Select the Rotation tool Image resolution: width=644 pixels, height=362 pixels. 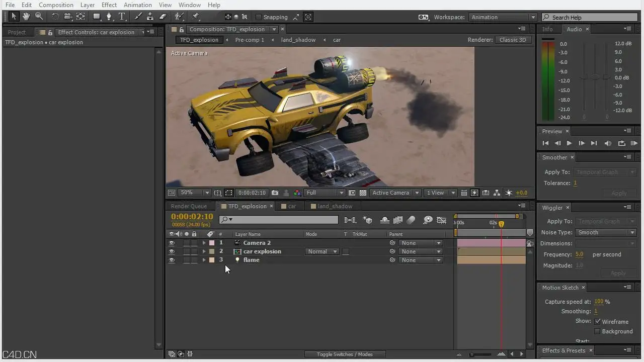click(55, 17)
